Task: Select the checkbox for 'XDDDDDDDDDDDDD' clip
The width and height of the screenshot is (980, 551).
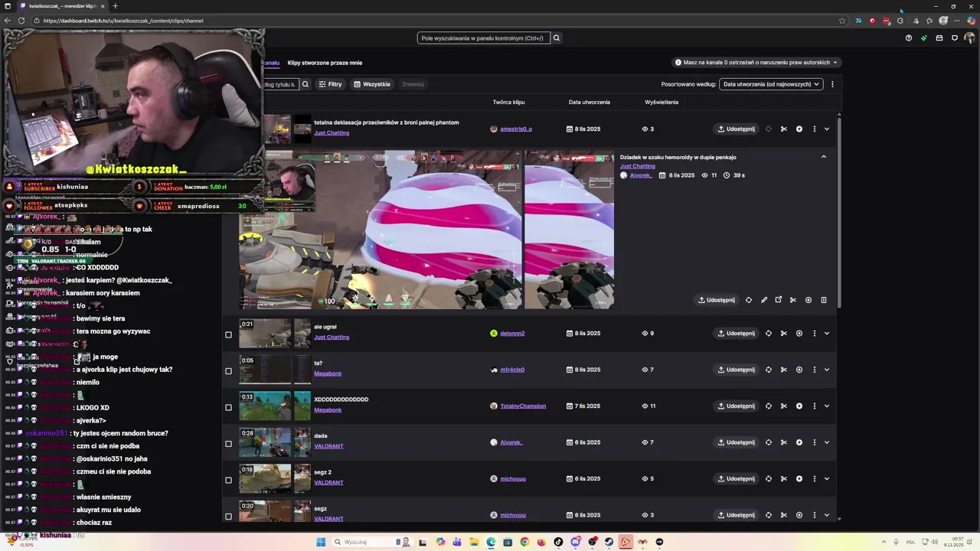Action: [228, 407]
